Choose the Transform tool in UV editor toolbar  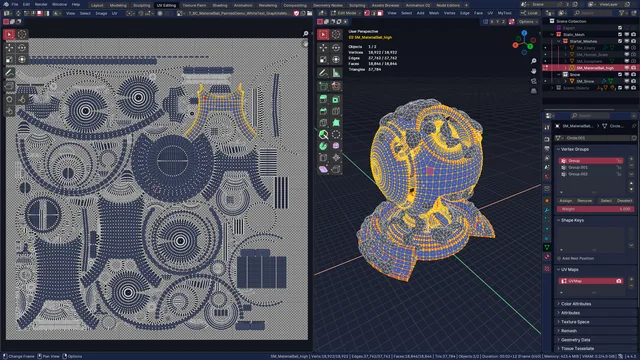tap(22, 60)
